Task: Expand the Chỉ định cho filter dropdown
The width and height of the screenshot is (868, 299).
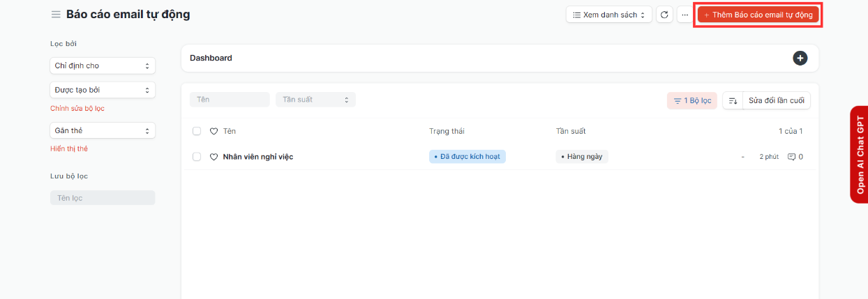Action: (x=103, y=66)
